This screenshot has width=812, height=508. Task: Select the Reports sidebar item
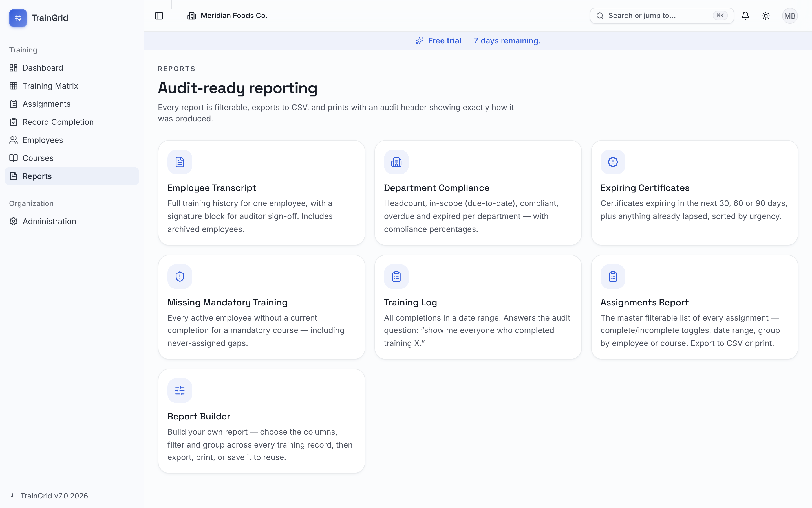click(72, 176)
